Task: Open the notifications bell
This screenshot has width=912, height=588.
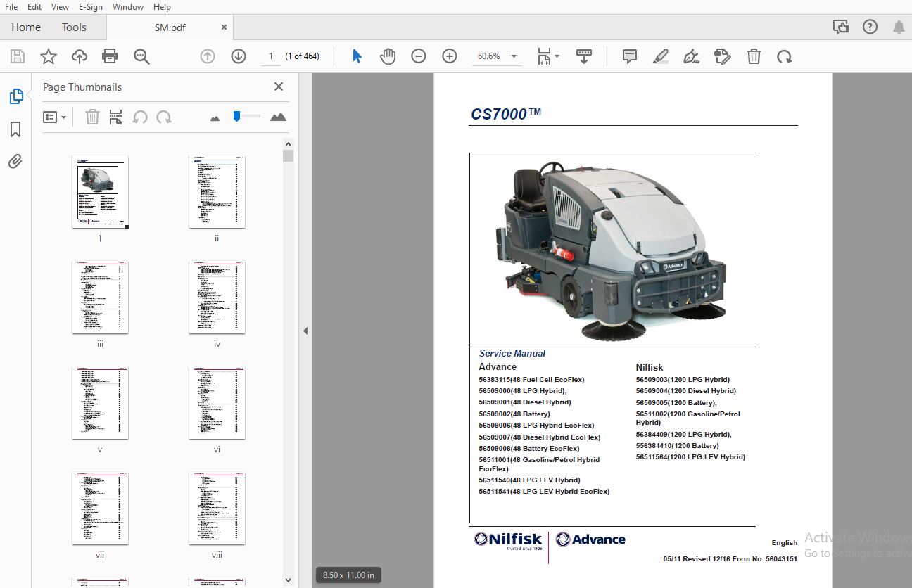Action: pyautogui.click(x=899, y=27)
